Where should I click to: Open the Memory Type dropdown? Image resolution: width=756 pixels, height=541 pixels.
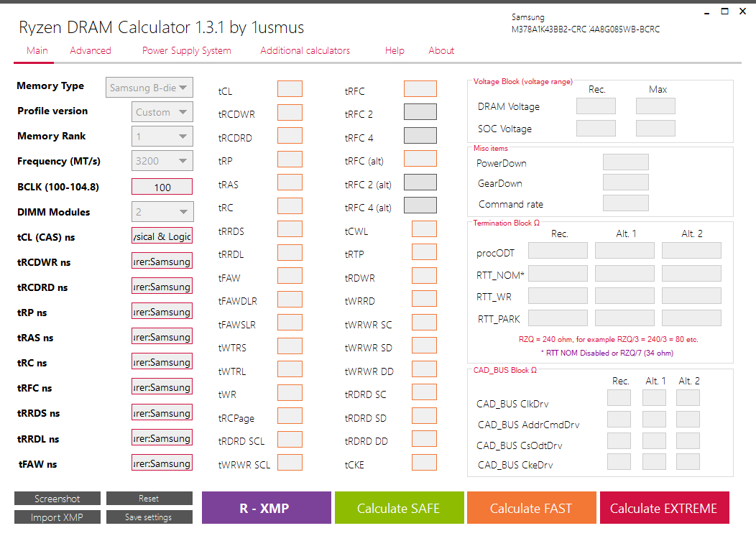point(149,88)
